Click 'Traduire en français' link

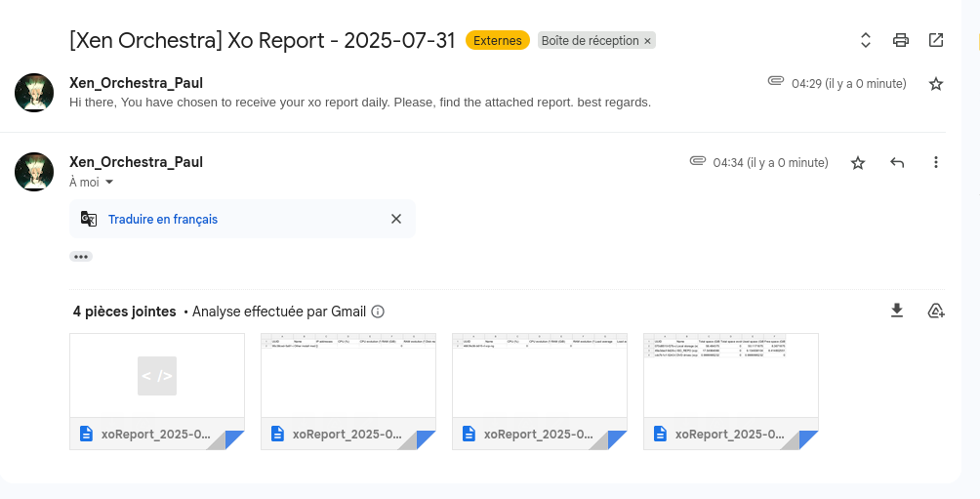point(163,220)
